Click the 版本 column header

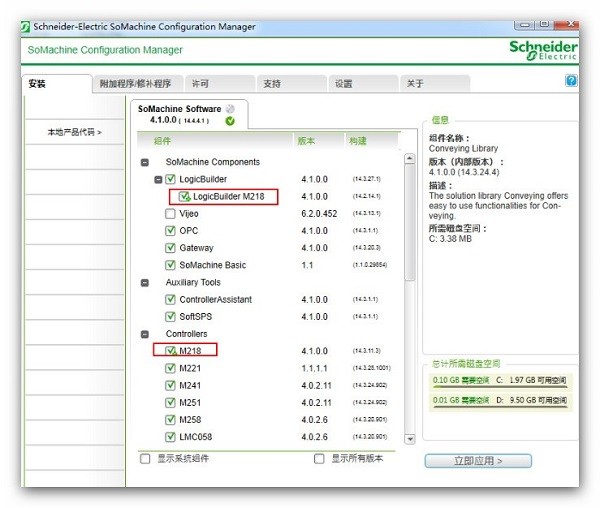[x=319, y=141]
